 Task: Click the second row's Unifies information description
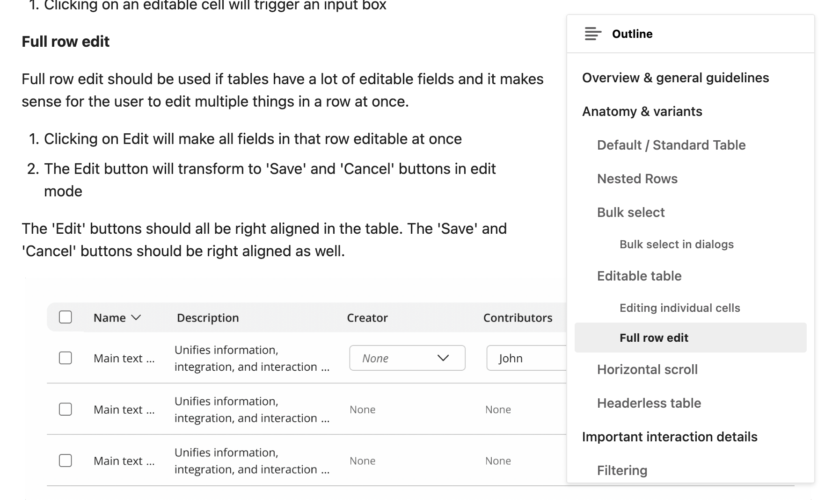pos(252,410)
